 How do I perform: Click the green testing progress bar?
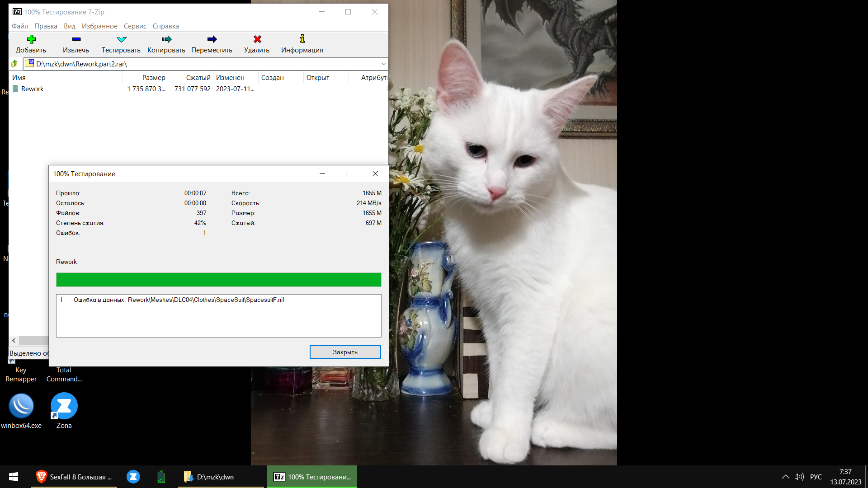(218, 280)
